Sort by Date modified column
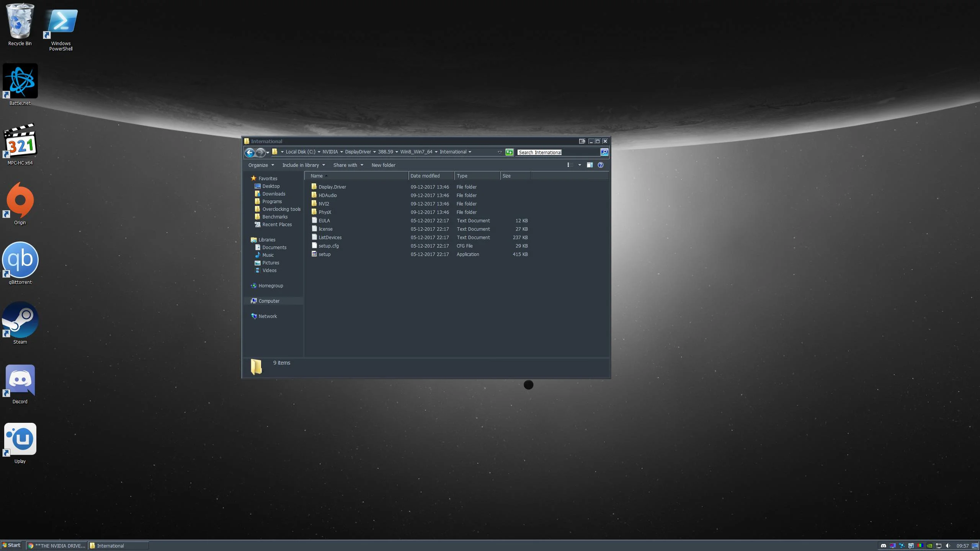This screenshot has height=551, width=980. [x=431, y=176]
